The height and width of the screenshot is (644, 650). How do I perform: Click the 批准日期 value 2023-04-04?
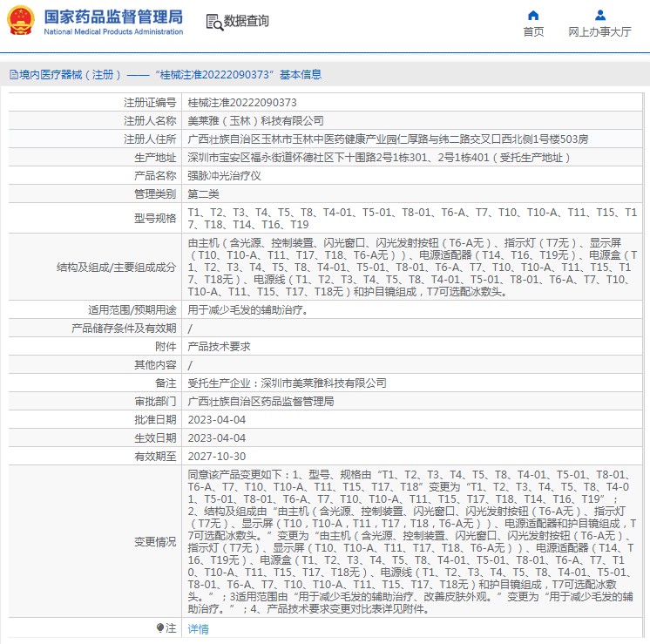[x=217, y=420]
